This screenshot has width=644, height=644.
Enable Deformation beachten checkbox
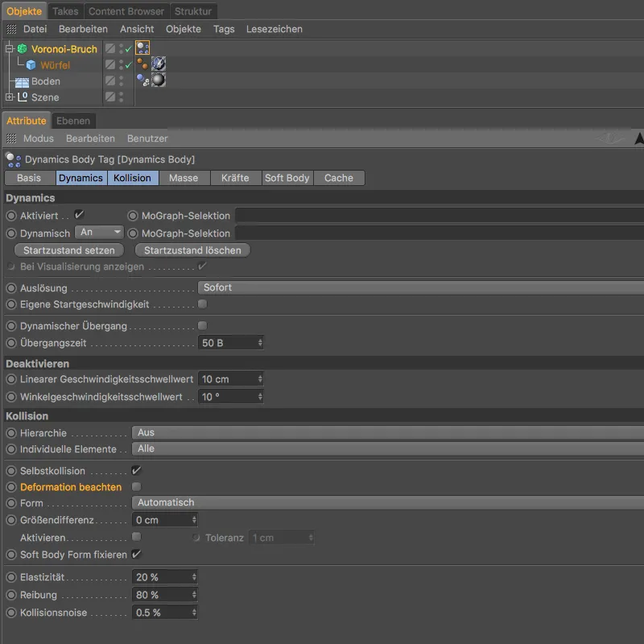point(136,487)
